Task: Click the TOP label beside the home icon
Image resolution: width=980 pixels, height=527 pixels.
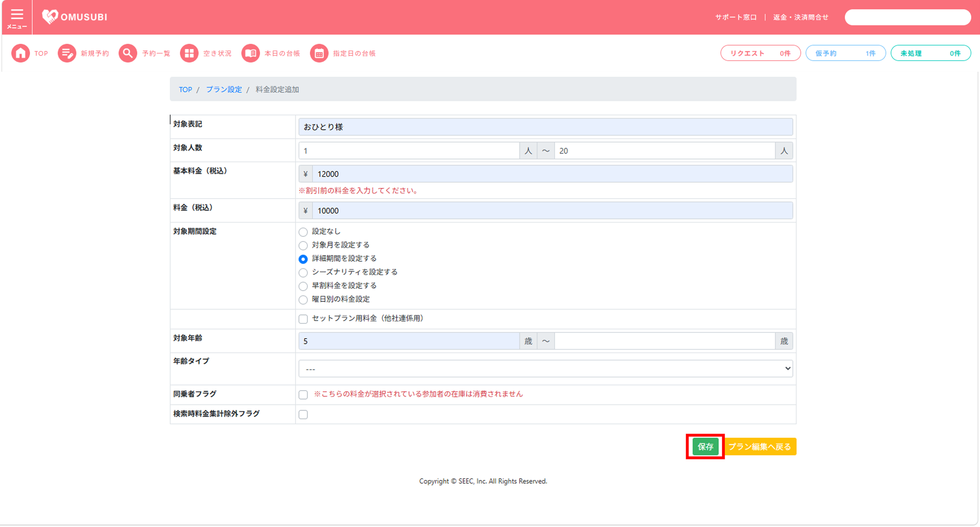Action: [41, 53]
